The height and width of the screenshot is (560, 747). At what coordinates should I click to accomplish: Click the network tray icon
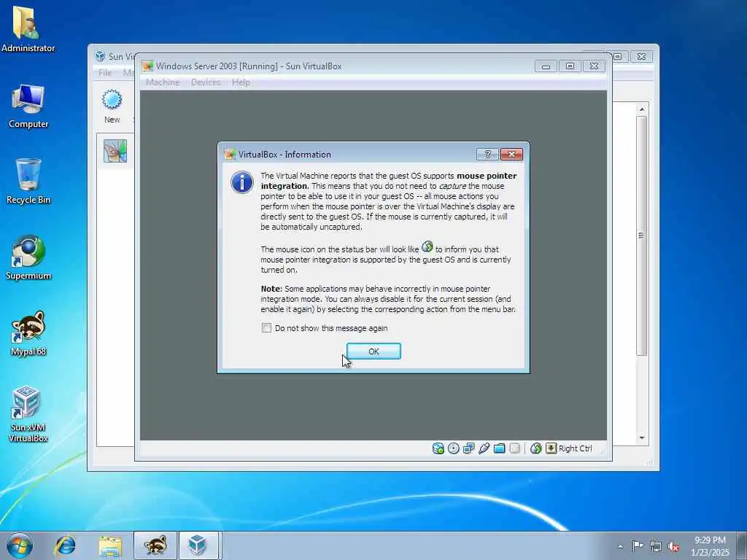point(656,546)
